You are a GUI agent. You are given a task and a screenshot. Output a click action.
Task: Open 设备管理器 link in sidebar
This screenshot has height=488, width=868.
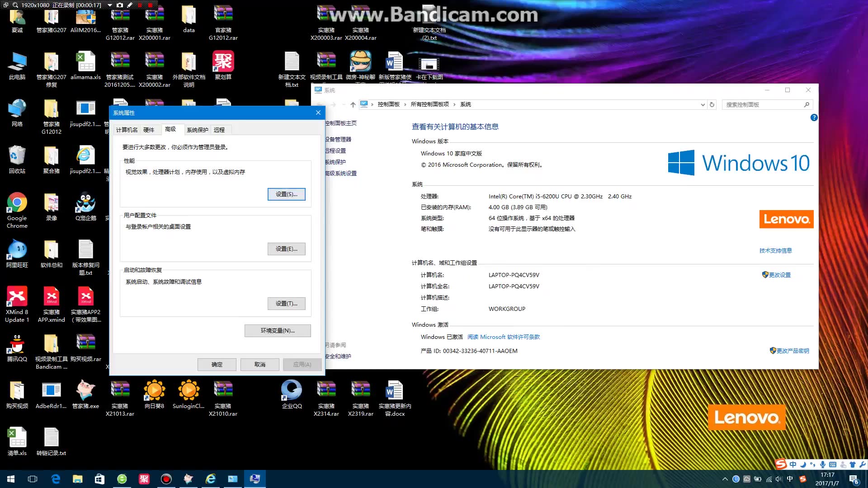(x=338, y=140)
